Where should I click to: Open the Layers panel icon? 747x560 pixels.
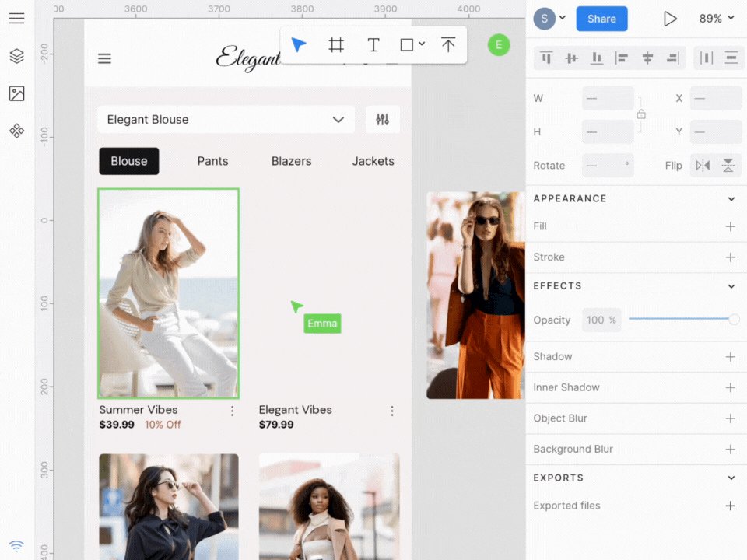[x=16, y=56]
